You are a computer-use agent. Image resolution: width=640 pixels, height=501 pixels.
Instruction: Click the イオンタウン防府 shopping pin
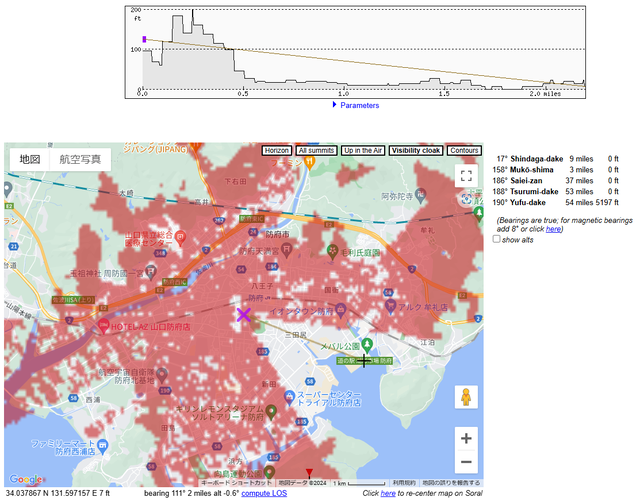pyautogui.click(x=341, y=310)
